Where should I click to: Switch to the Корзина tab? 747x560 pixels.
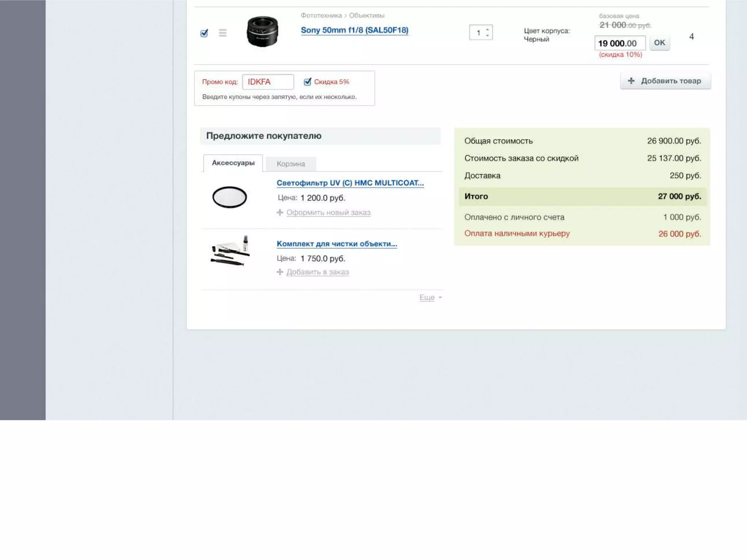291,164
